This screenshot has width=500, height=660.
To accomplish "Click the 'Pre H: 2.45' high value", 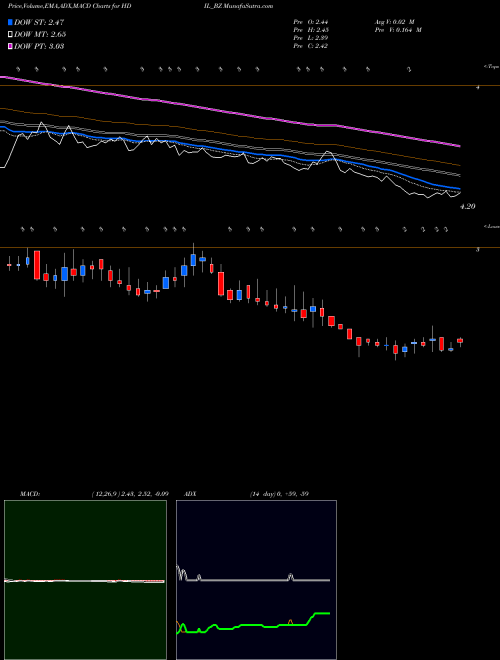I will pyautogui.click(x=311, y=30).
